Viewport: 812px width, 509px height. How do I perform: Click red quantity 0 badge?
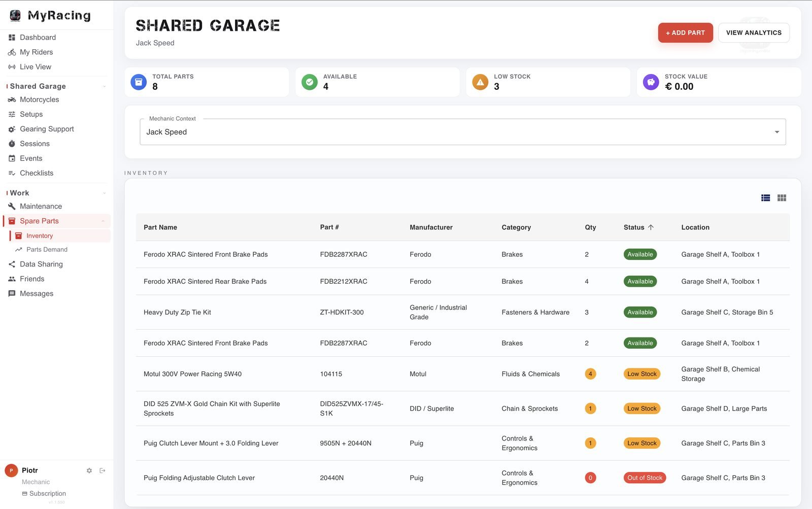pos(590,478)
